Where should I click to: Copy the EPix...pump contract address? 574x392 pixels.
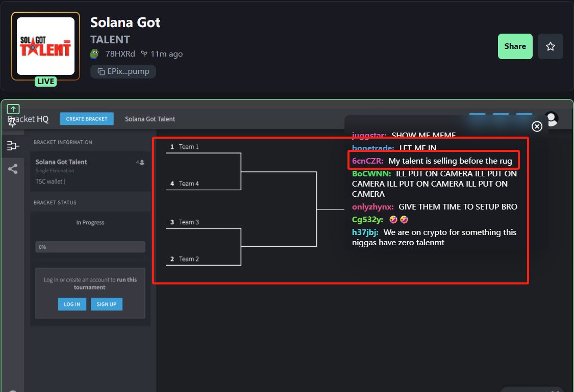[x=123, y=71]
